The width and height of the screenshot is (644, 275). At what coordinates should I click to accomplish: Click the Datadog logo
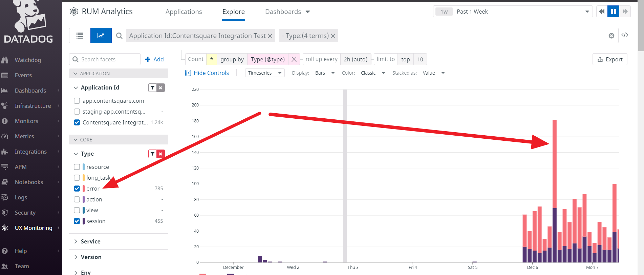[29, 22]
